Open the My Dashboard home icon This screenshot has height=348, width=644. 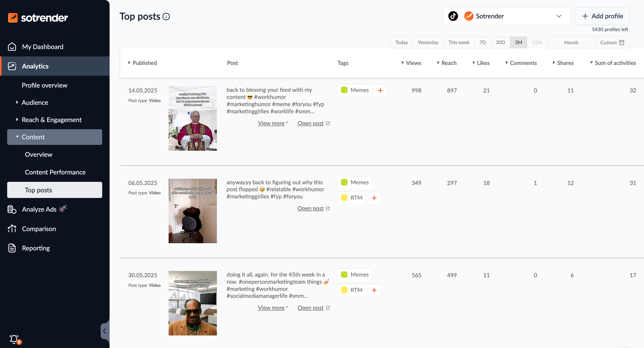point(12,47)
